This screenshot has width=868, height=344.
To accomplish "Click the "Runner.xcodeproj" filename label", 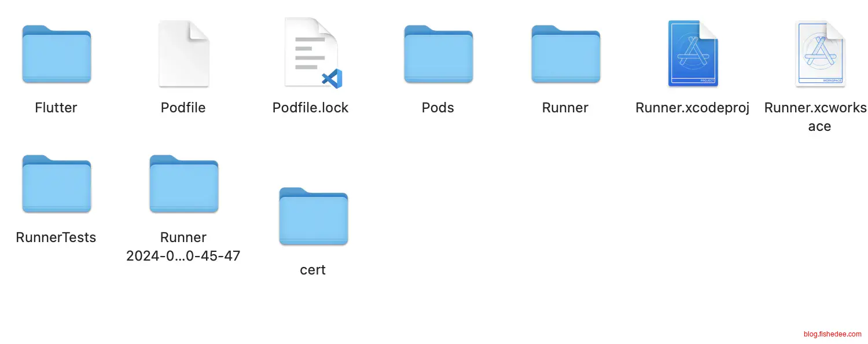I will click(693, 108).
